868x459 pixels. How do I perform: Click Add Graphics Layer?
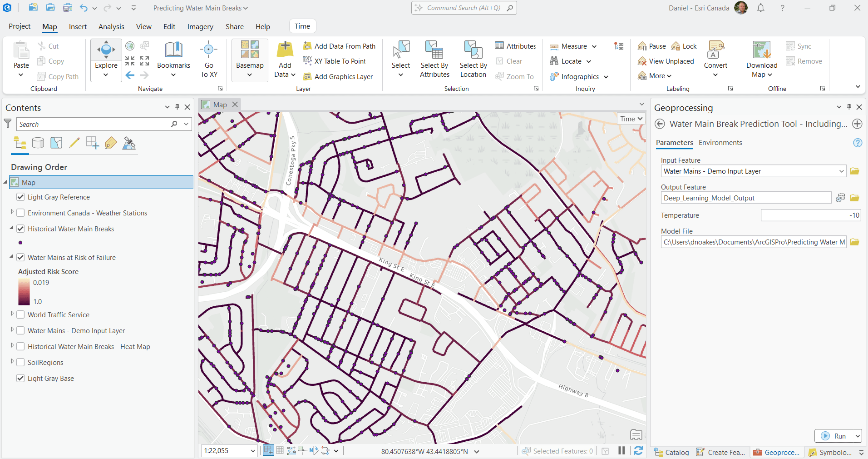click(x=338, y=76)
